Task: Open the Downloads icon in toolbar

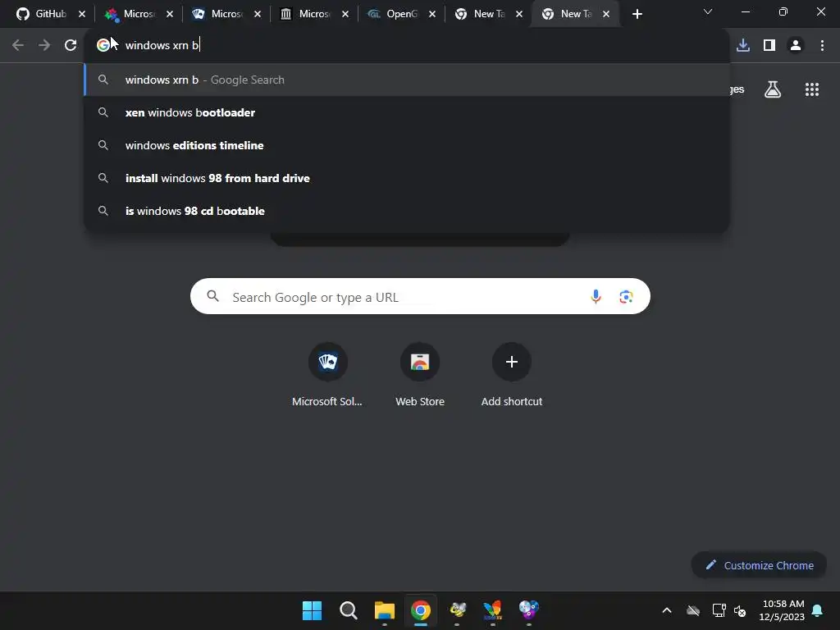Action: tap(743, 45)
